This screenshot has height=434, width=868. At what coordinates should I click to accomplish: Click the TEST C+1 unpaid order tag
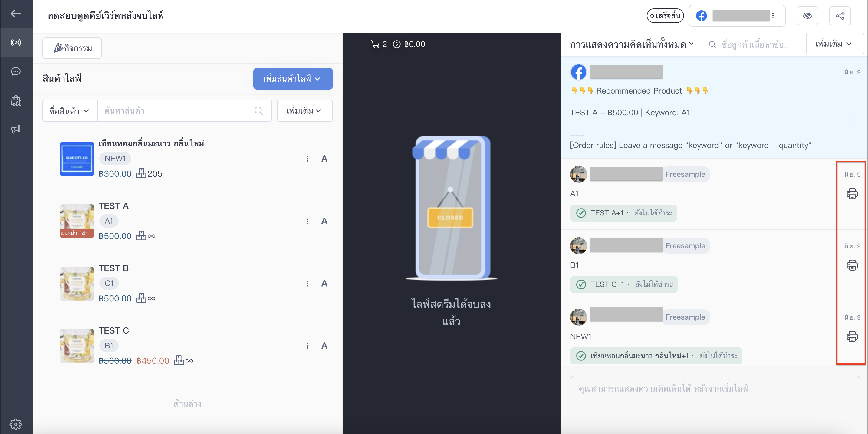tap(624, 284)
